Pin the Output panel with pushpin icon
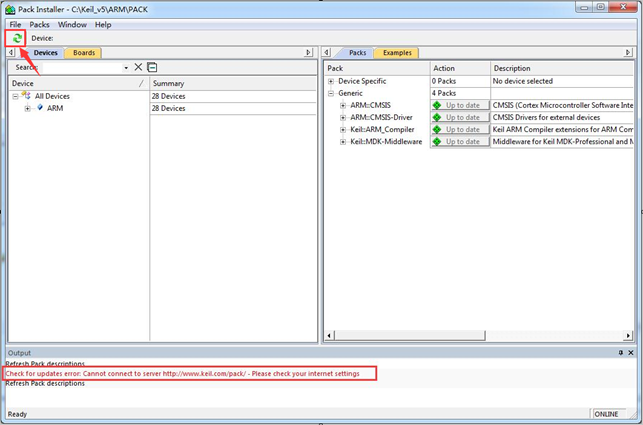This screenshot has width=643, height=425. pos(620,353)
